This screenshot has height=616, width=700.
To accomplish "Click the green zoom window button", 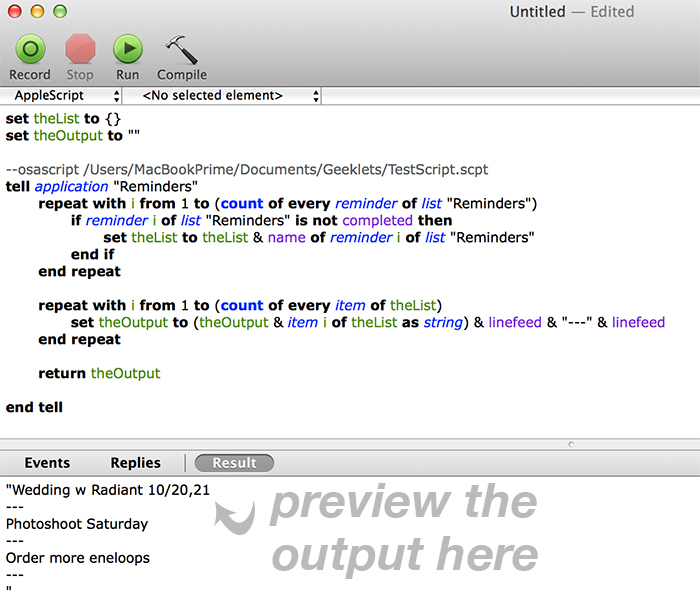I will point(60,11).
